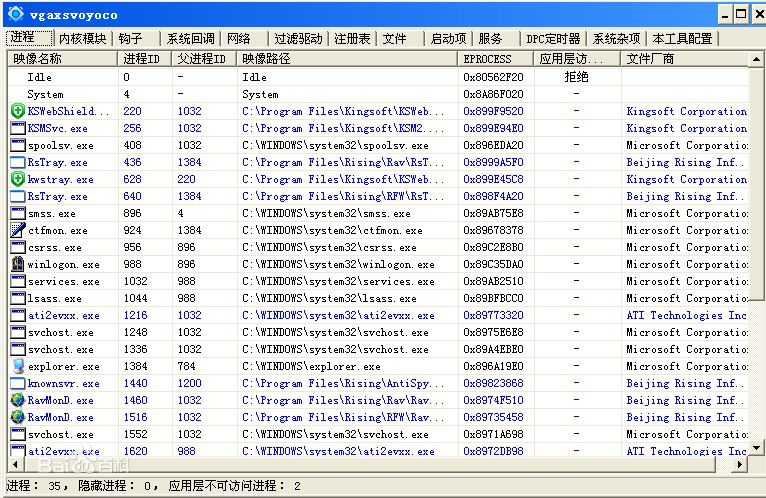Open the DPC定时器 tab
Image resolution: width=766 pixels, height=498 pixels.
point(553,39)
